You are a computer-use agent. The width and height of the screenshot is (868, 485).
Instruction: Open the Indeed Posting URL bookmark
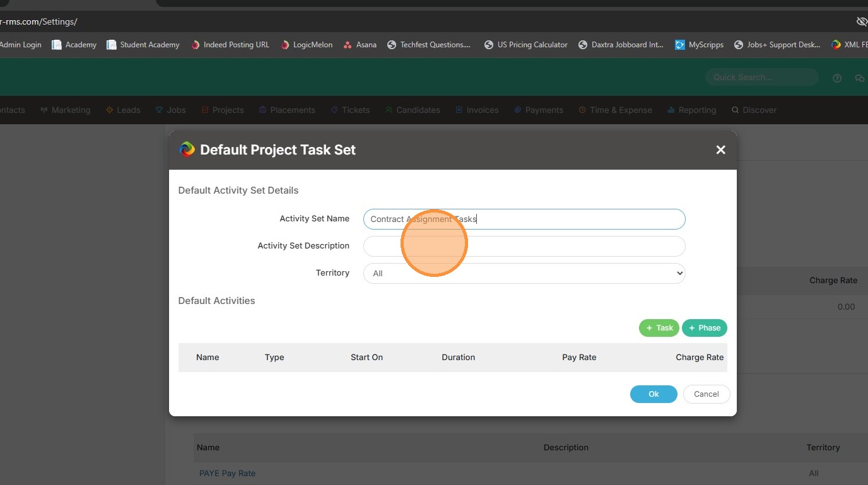[230, 45]
